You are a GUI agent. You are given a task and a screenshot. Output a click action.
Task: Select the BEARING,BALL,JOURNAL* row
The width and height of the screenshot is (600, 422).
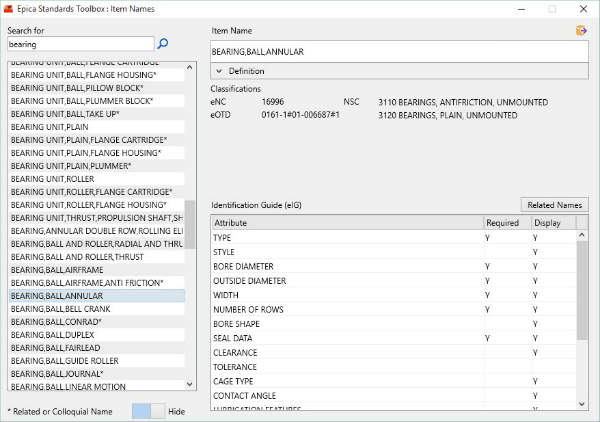tap(96, 374)
